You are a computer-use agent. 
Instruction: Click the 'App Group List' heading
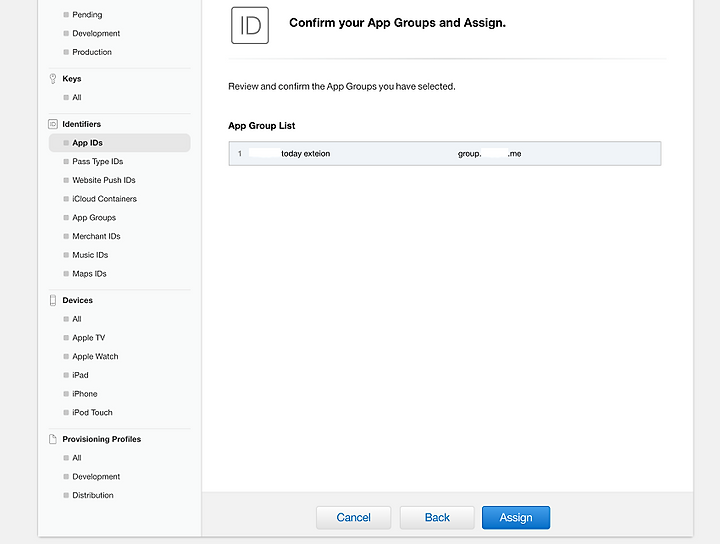point(262,126)
